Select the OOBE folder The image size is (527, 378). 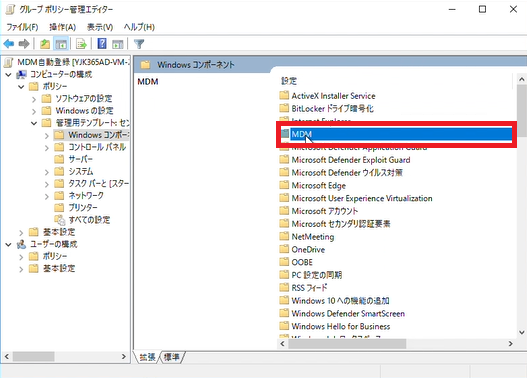pos(302,262)
